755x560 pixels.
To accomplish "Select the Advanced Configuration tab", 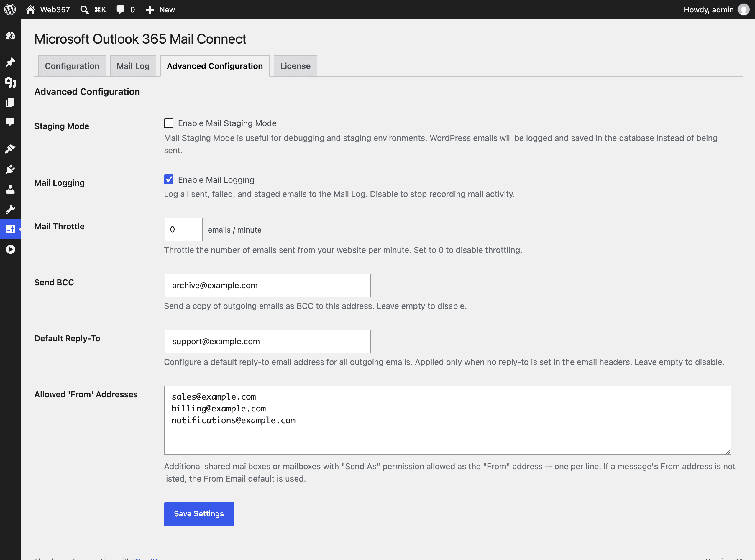I will pos(215,66).
